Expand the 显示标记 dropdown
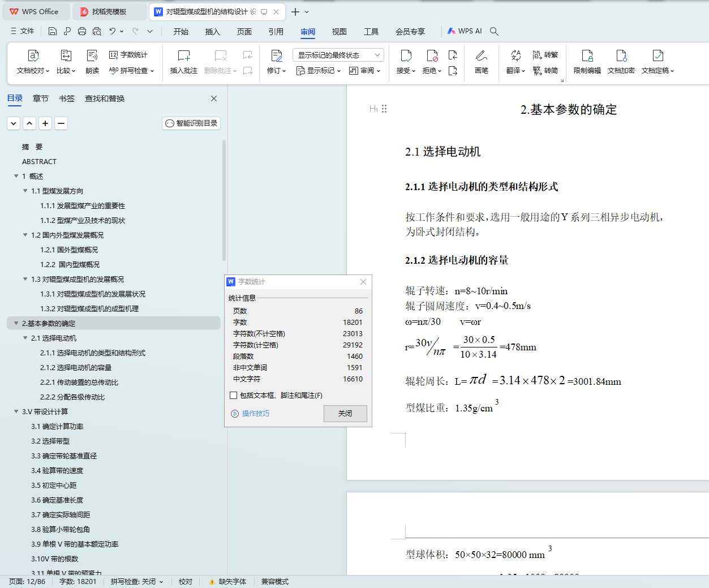This screenshot has width=709, height=588. [x=319, y=71]
